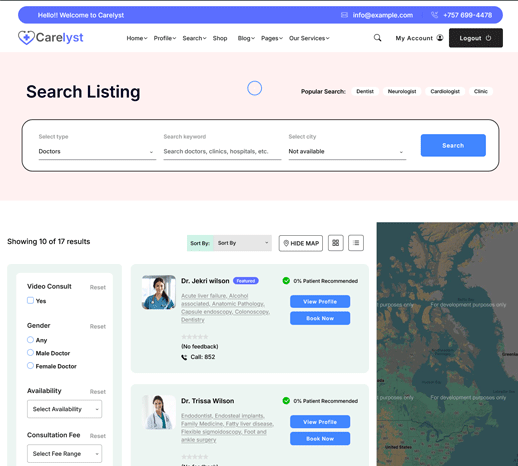Expand the Select Fee Range dropdown

coord(65,454)
